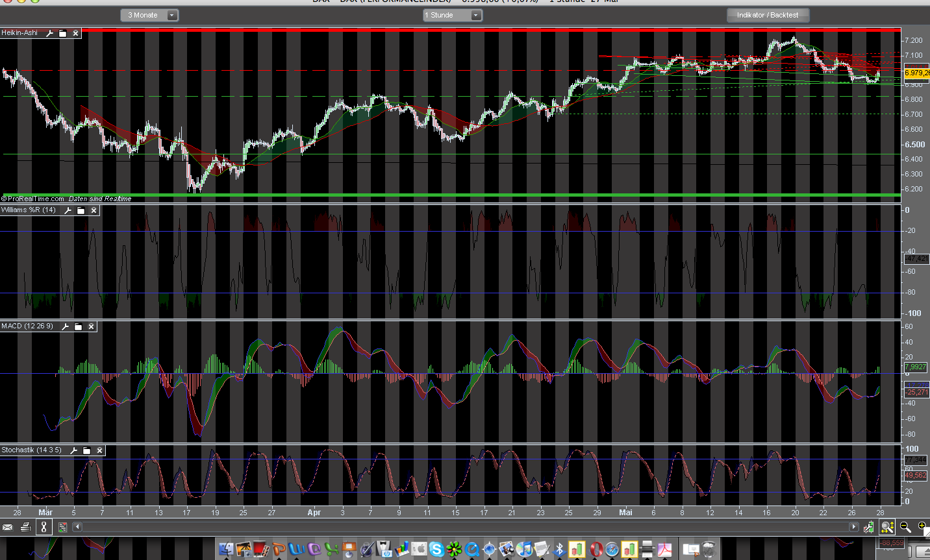The width and height of the screenshot is (930, 560).
Task: Click the Stochastik value label 77,344
Action: point(916,459)
